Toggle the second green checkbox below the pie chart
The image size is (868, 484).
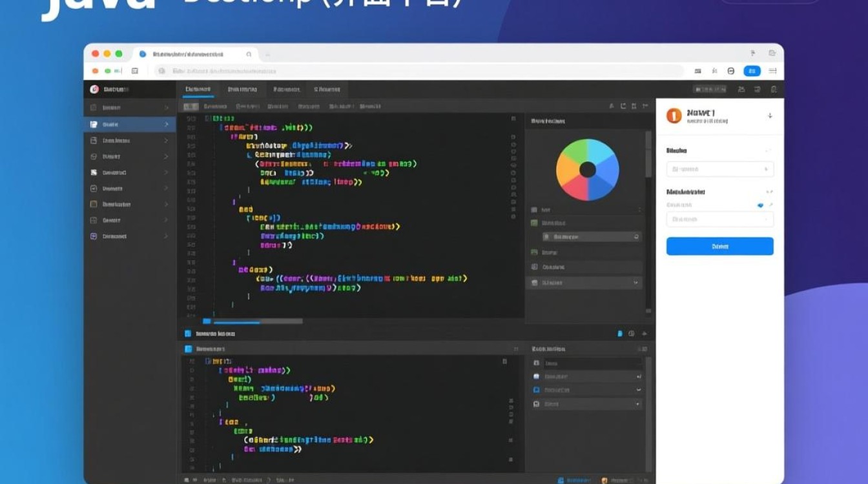tap(534, 252)
